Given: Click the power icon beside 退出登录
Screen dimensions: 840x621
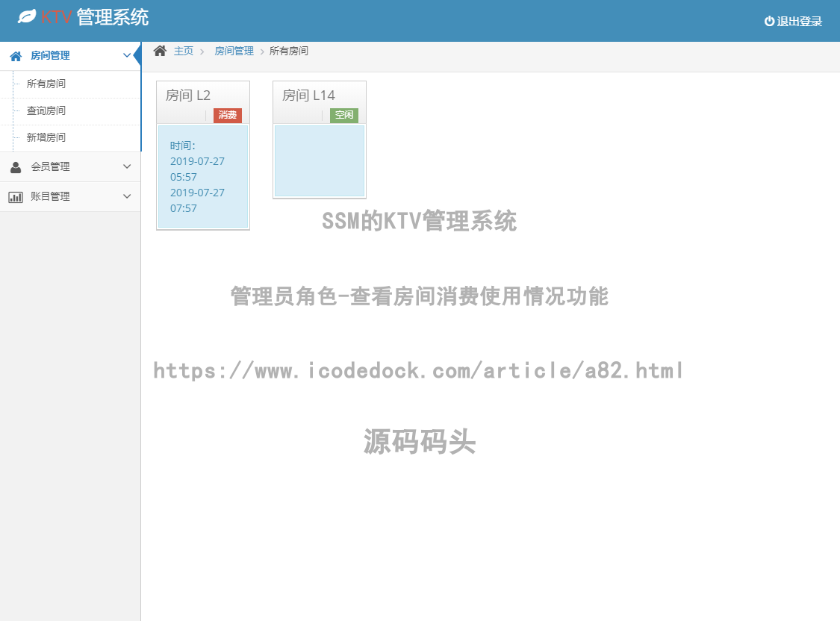Looking at the screenshot, I should [x=769, y=21].
